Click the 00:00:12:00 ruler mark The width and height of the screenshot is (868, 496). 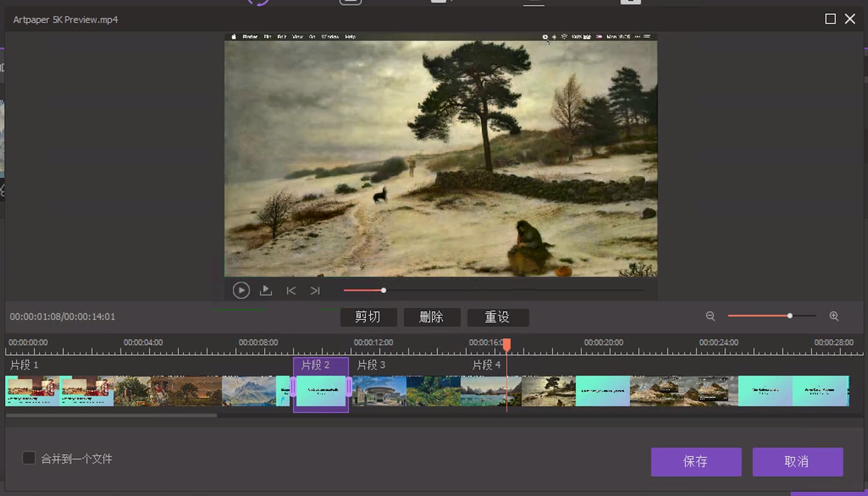coord(374,342)
